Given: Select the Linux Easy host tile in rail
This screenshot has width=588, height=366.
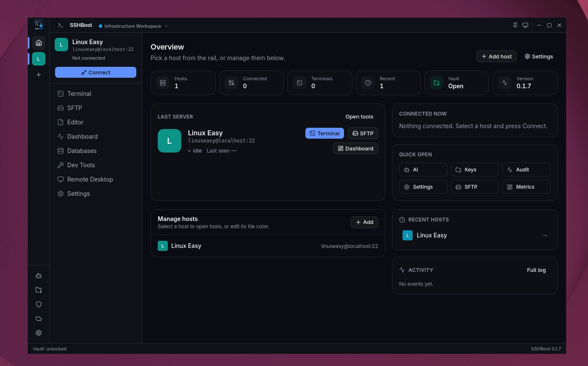Looking at the screenshot, I should pos(39,59).
